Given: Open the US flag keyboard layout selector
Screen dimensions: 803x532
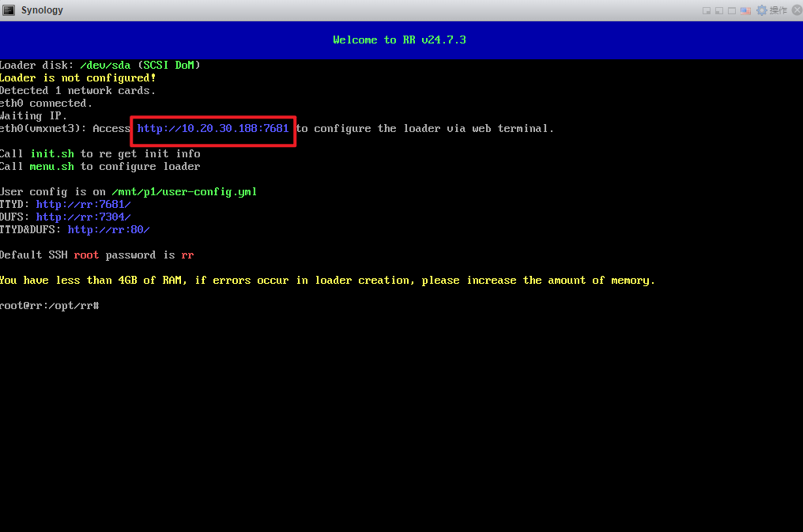Looking at the screenshot, I should pos(745,10).
